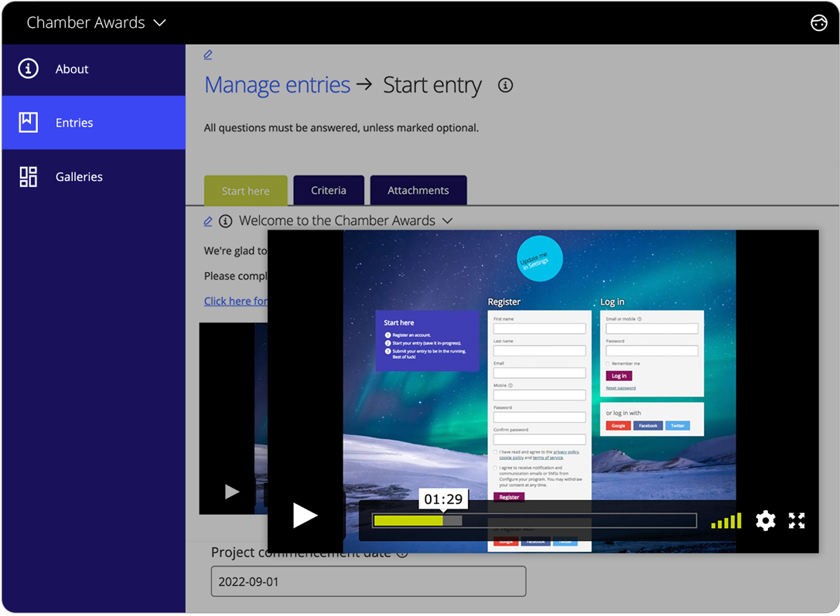Switch to the Criteria tab
The image size is (840, 616).
click(329, 190)
